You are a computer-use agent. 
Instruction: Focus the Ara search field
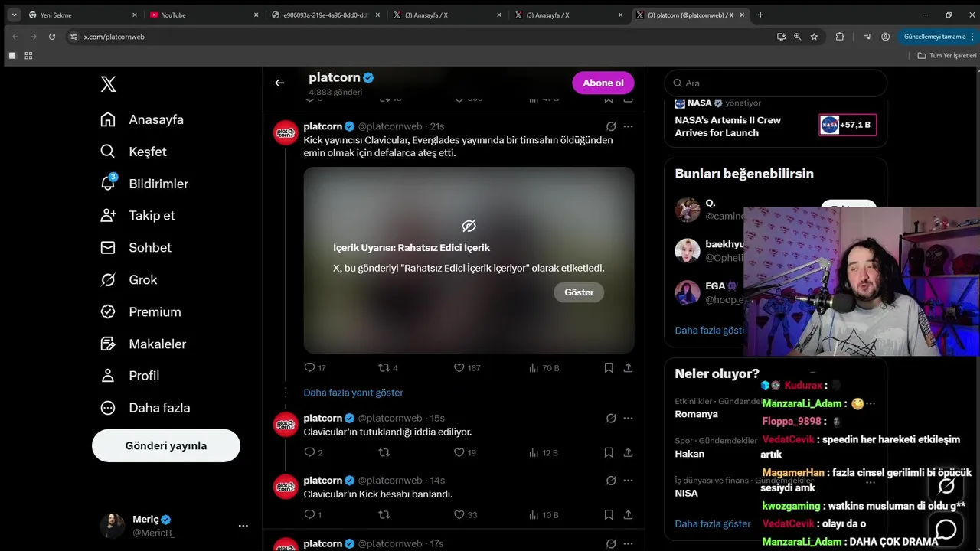[776, 83]
